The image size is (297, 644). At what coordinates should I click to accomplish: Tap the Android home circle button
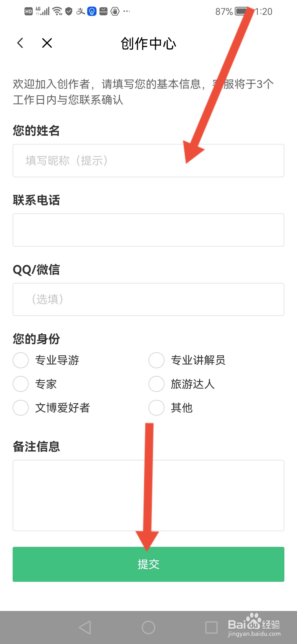(148, 627)
